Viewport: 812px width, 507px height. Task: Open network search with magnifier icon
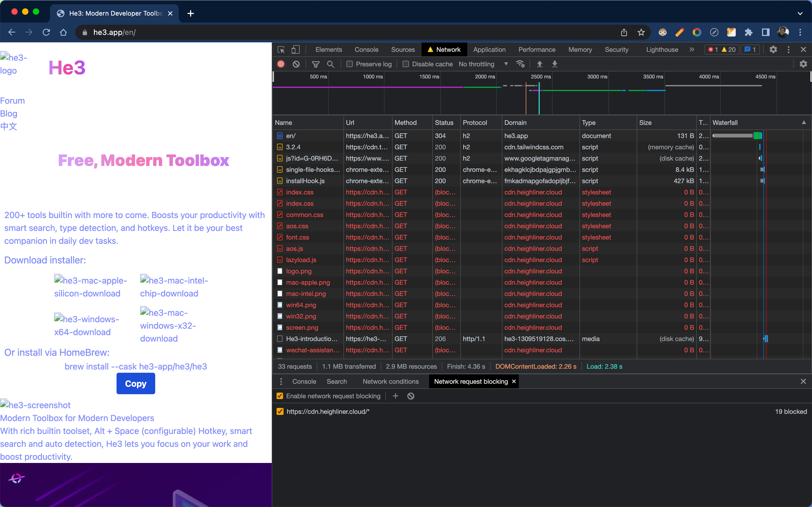331,64
